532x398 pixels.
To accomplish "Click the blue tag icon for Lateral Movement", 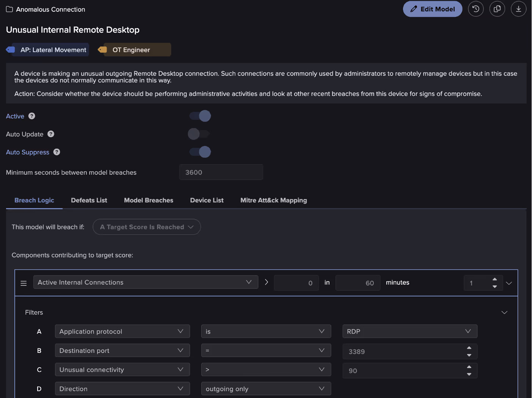I will pyautogui.click(x=10, y=50).
